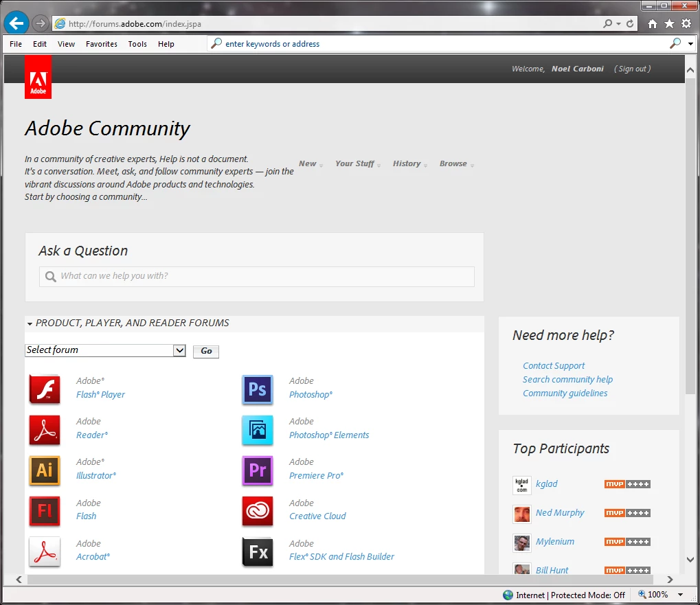Viewport: 700px width, 605px height.
Task: Click the horizontal scrollbar left arrow
Action: tap(19, 580)
